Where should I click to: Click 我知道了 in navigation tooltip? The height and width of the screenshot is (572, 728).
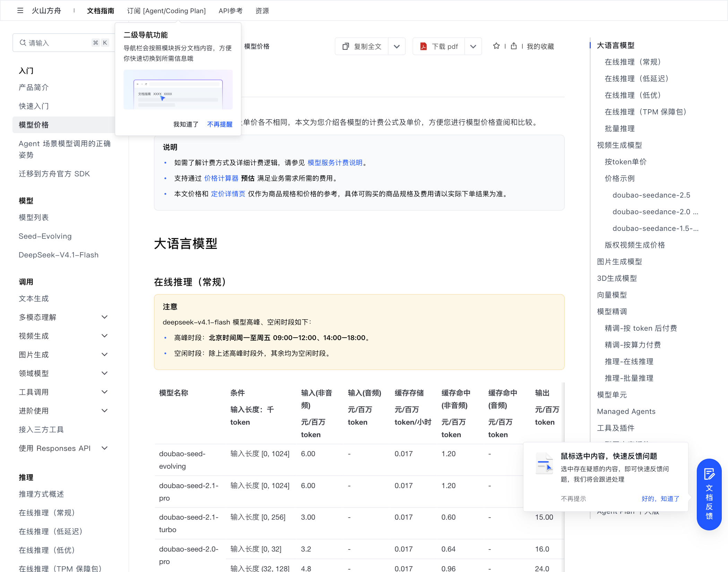tap(186, 124)
